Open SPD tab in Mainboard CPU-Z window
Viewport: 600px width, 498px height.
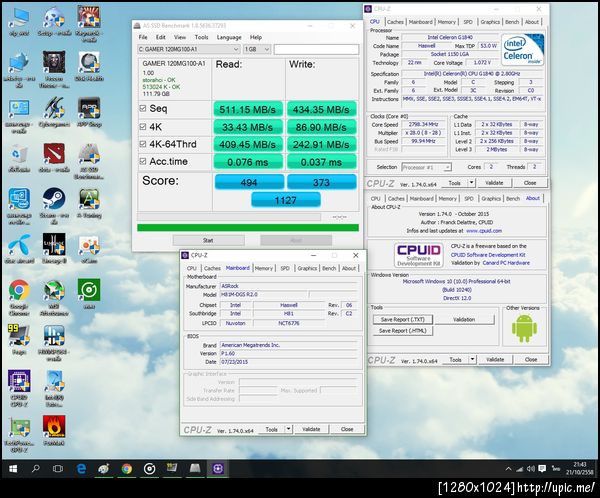[x=285, y=268]
